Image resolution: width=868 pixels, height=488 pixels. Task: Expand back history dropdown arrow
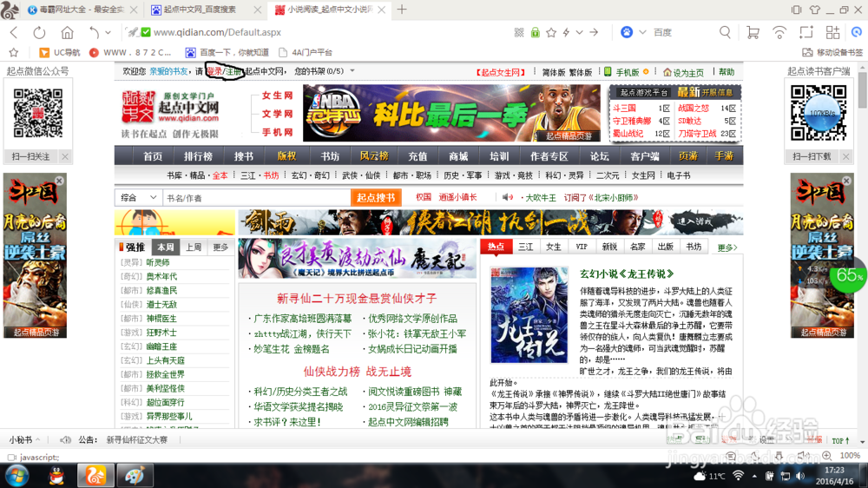click(x=108, y=33)
